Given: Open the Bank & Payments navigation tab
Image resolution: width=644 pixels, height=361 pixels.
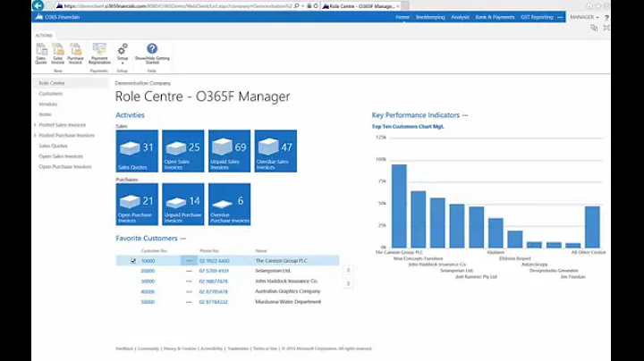Looking at the screenshot, I should click(x=495, y=17).
